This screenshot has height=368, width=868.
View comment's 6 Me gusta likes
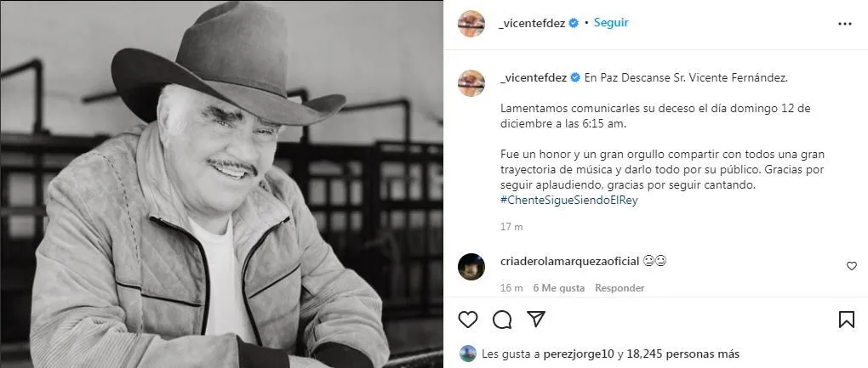click(558, 288)
